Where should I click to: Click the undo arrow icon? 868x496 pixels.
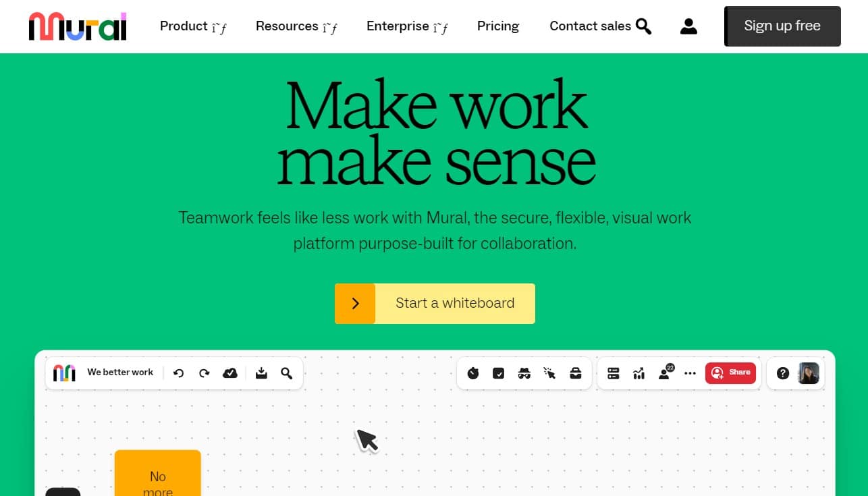tap(179, 373)
